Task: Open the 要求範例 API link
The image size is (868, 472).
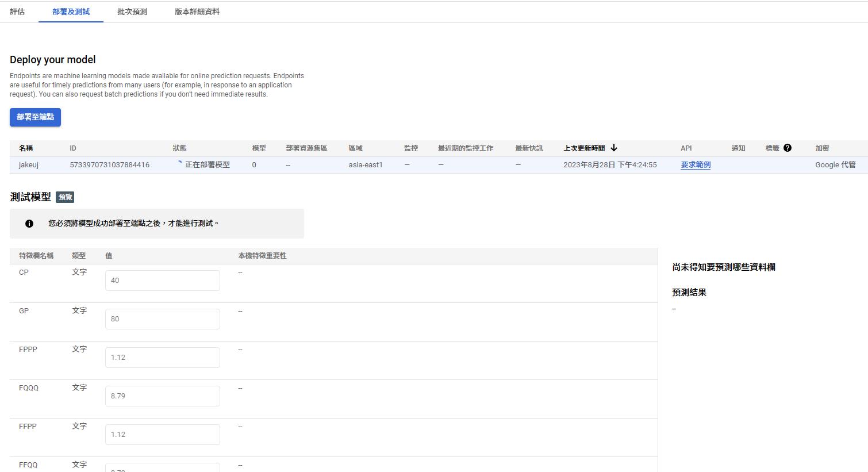Action: (x=696, y=165)
